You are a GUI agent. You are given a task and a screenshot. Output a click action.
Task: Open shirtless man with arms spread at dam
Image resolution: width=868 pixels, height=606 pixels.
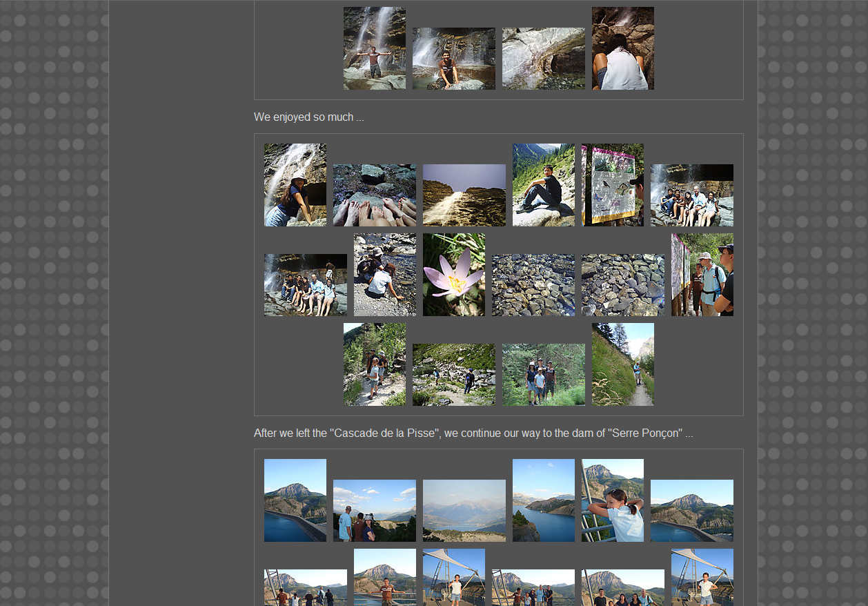coord(384,577)
